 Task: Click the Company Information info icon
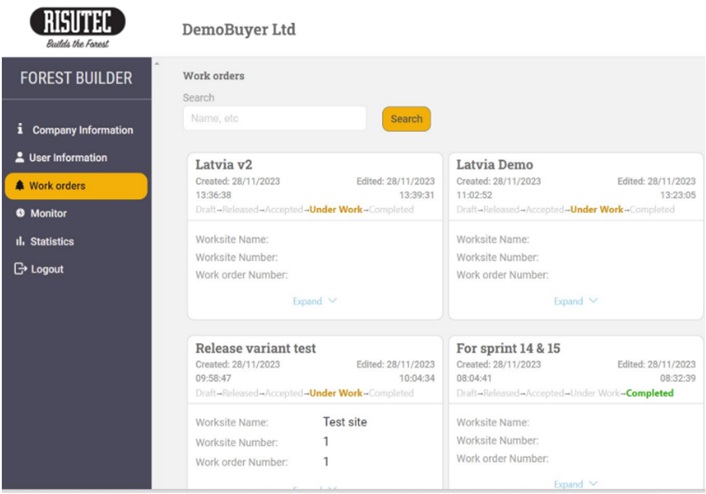(x=20, y=130)
